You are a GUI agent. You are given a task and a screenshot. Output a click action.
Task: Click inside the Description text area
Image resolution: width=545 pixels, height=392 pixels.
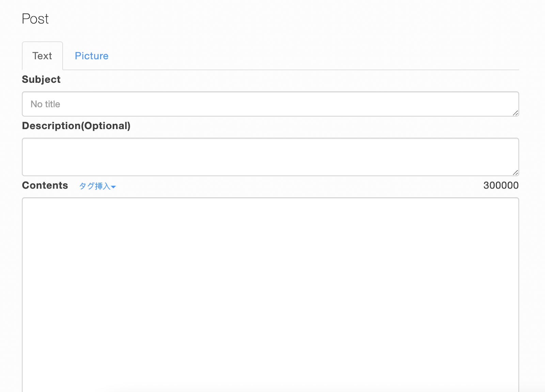[270, 157]
